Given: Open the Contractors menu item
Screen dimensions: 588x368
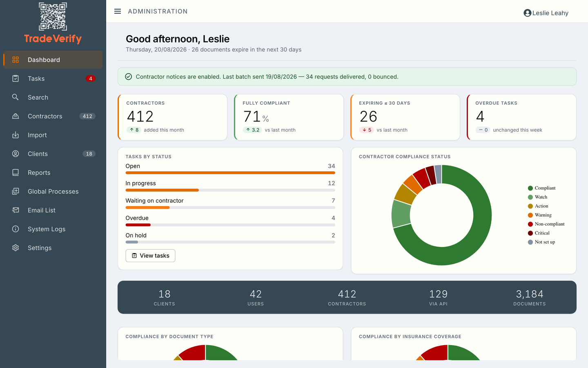Looking at the screenshot, I should pos(53,116).
